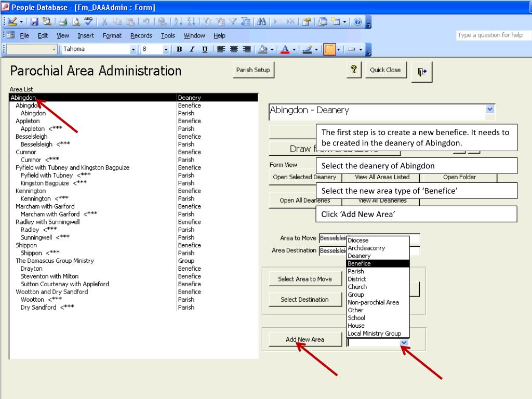Click the Paste clipboard icon
Screen dimensions: 532x399
click(130, 22)
